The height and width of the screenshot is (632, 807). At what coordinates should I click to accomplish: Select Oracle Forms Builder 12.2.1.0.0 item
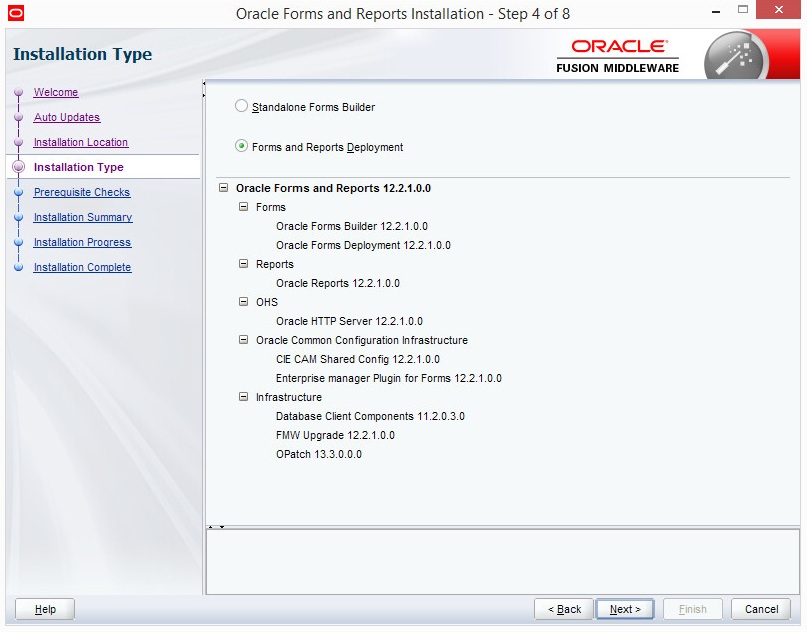pos(352,226)
